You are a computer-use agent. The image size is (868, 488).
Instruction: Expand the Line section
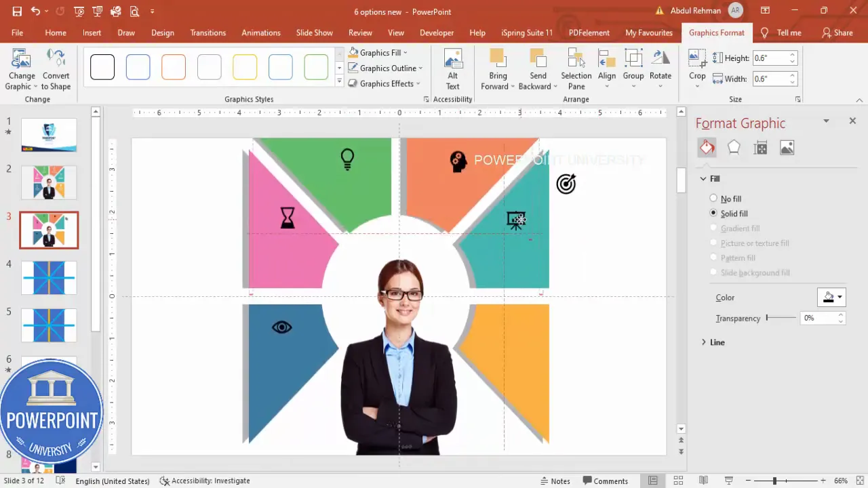(703, 342)
